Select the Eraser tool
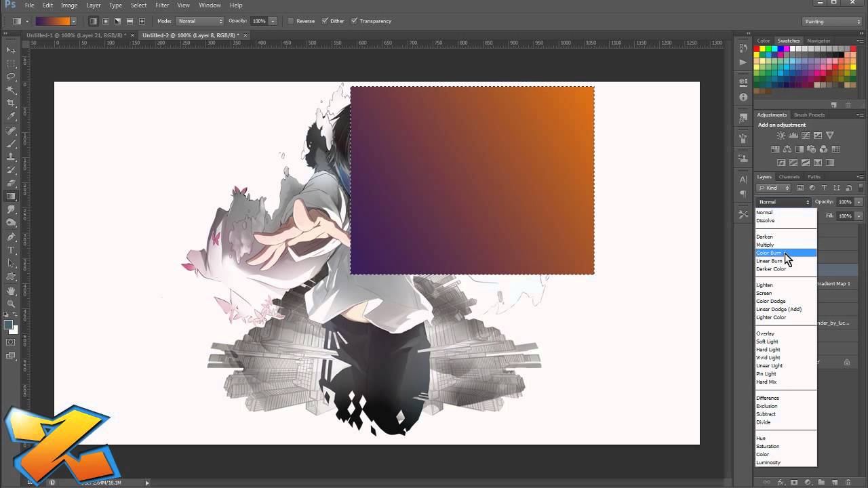This screenshot has width=868, height=488. click(x=11, y=183)
